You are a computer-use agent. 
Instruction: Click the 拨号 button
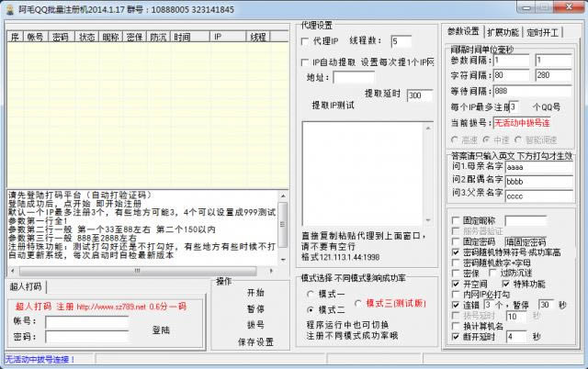coord(255,325)
